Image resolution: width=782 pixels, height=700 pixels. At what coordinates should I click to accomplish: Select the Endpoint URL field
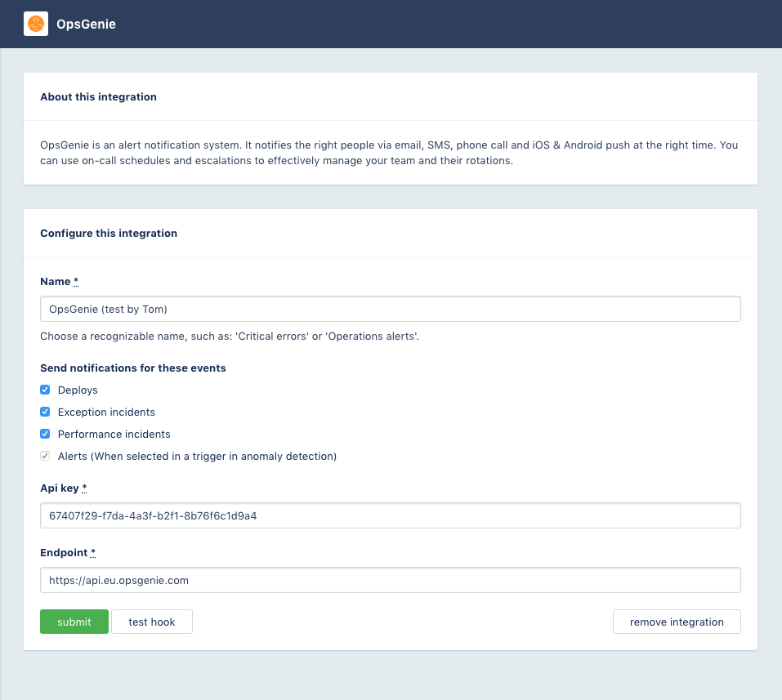pos(391,580)
